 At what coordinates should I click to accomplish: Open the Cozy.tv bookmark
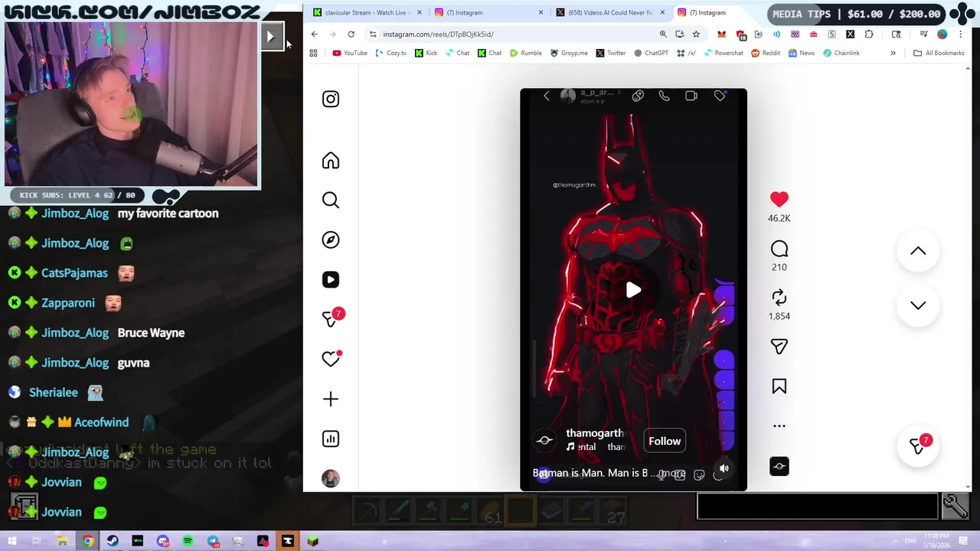click(x=390, y=53)
